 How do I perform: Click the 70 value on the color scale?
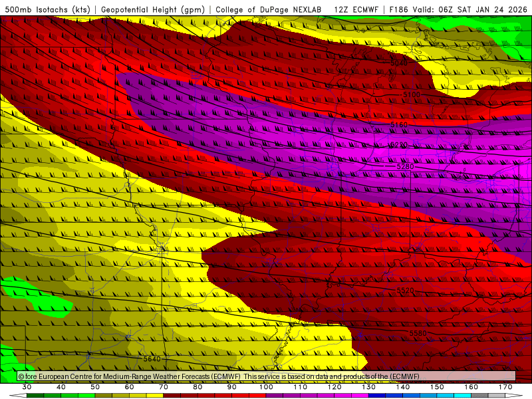click(164, 387)
